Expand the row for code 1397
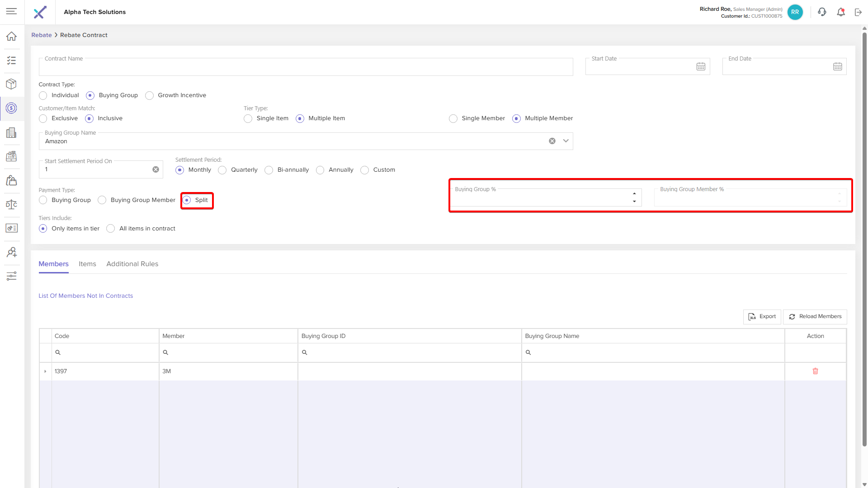 click(x=45, y=371)
